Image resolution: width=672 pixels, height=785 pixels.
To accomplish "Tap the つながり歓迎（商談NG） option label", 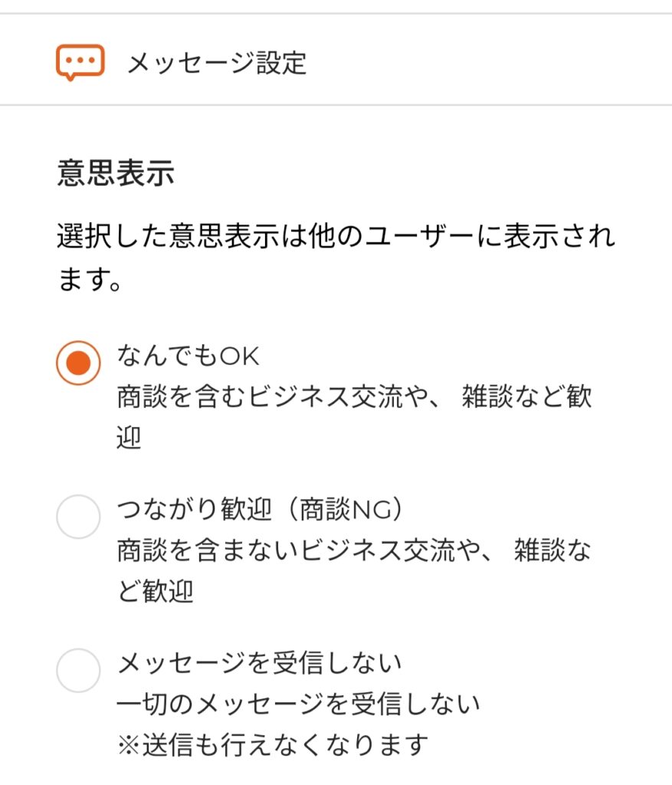I will tap(261, 510).
